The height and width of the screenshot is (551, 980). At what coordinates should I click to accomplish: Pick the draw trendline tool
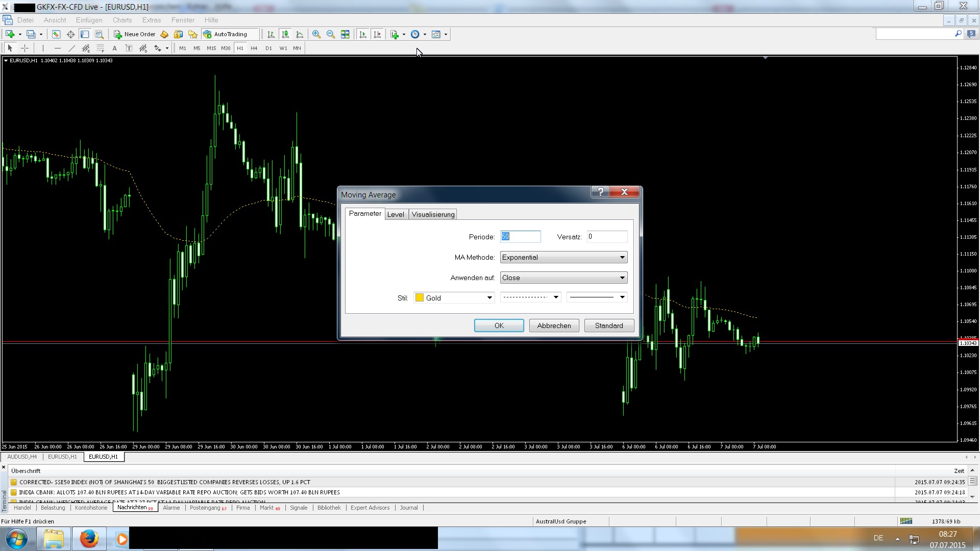[x=71, y=48]
